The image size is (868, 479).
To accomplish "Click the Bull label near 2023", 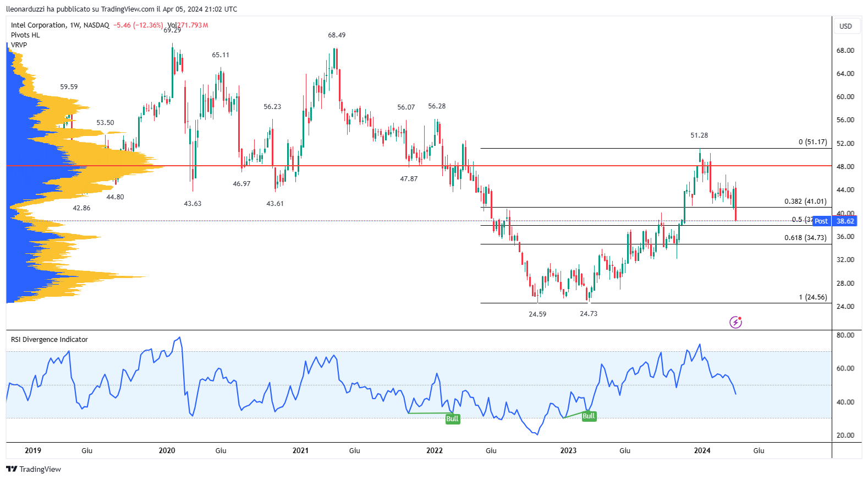I will [x=589, y=416].
